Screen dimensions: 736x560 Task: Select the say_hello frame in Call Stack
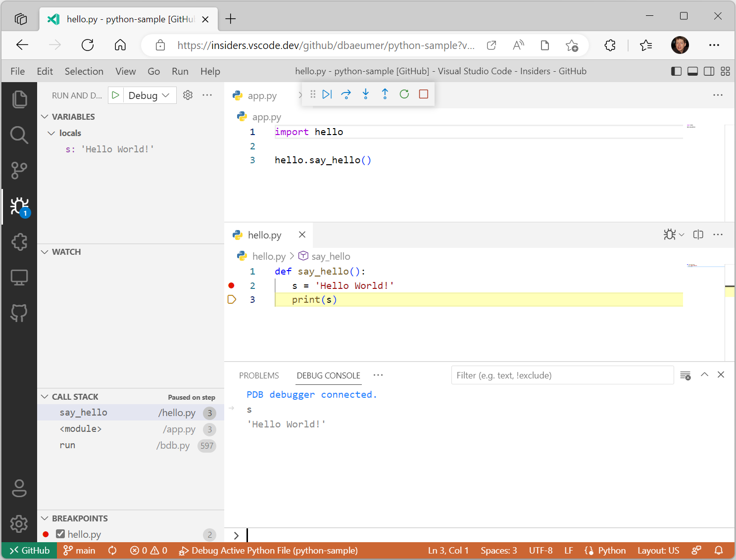83,412
